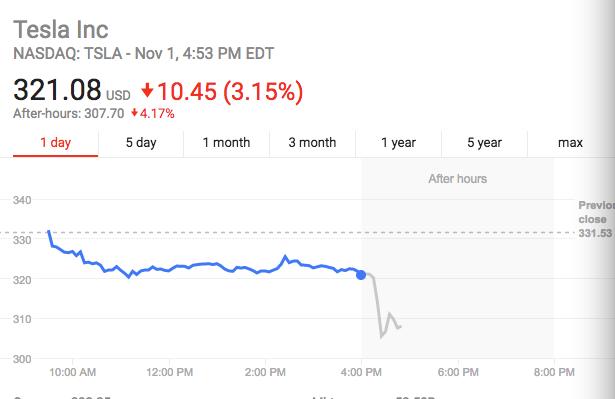Click the blue closing price dot
615x399 pixels.
(361, 275)
